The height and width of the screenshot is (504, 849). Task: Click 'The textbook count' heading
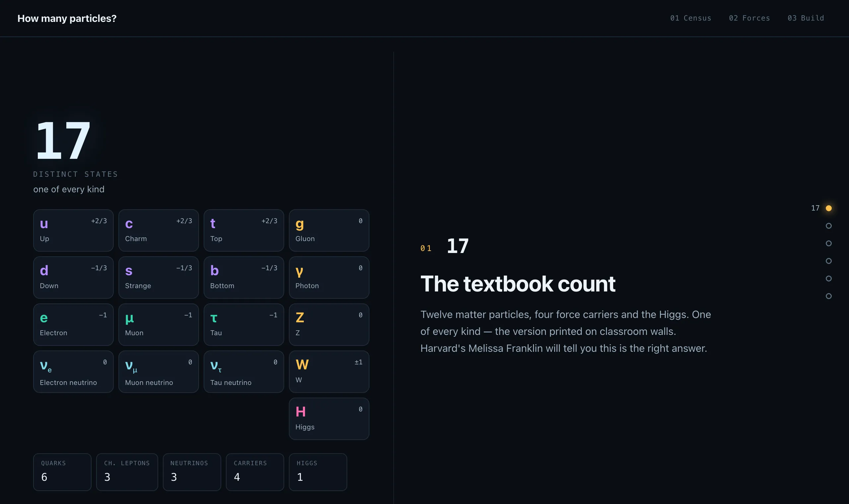tap(518, 284)
